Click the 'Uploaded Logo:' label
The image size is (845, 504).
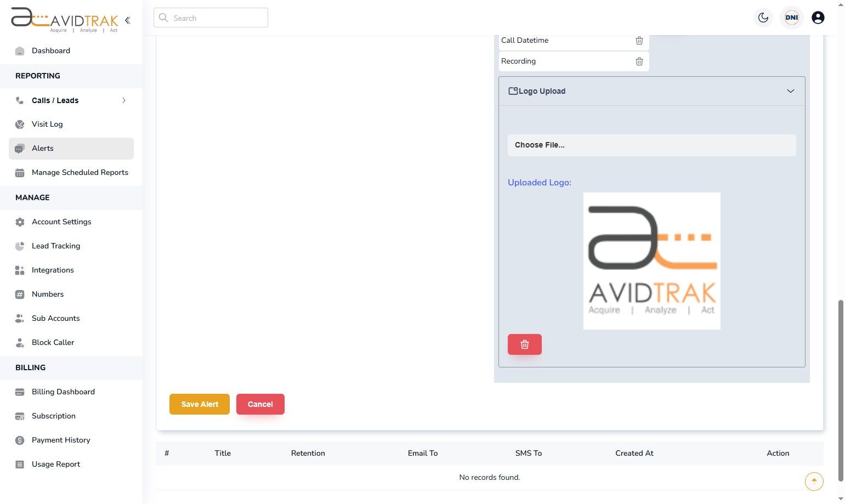540,183
